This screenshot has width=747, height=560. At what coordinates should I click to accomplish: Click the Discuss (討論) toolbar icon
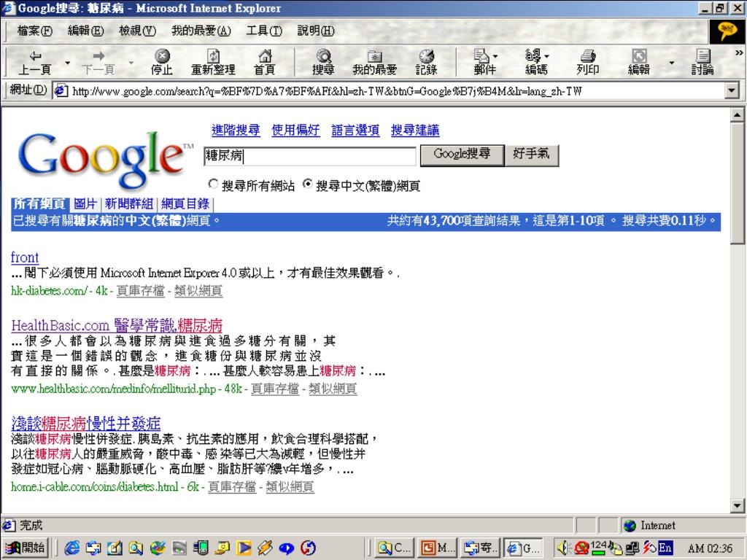(703, 63)
